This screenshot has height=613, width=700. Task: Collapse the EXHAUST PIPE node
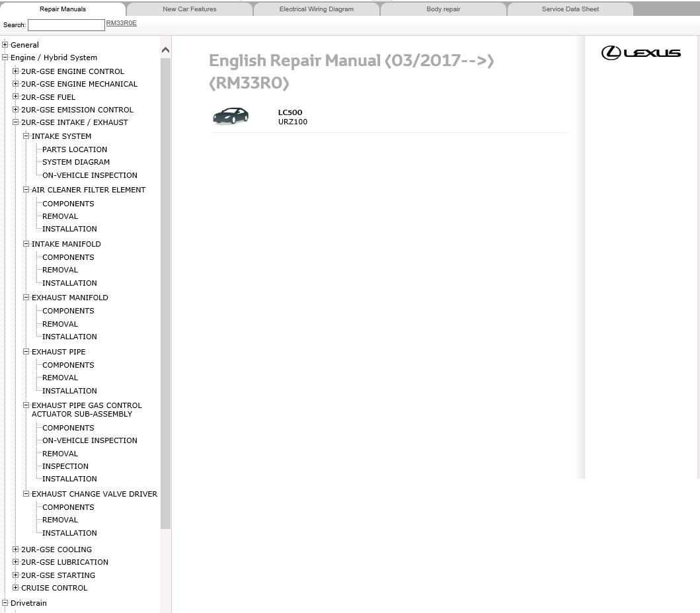pos(26,351)
